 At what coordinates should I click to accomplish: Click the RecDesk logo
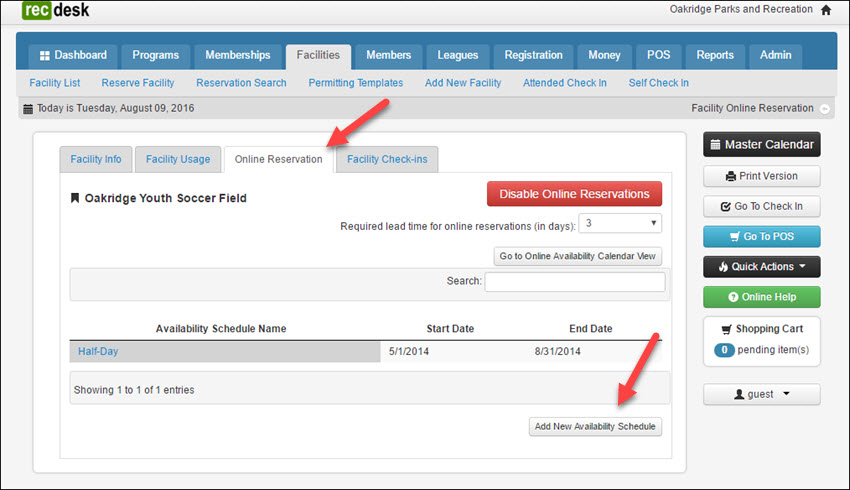click(56, 10)
